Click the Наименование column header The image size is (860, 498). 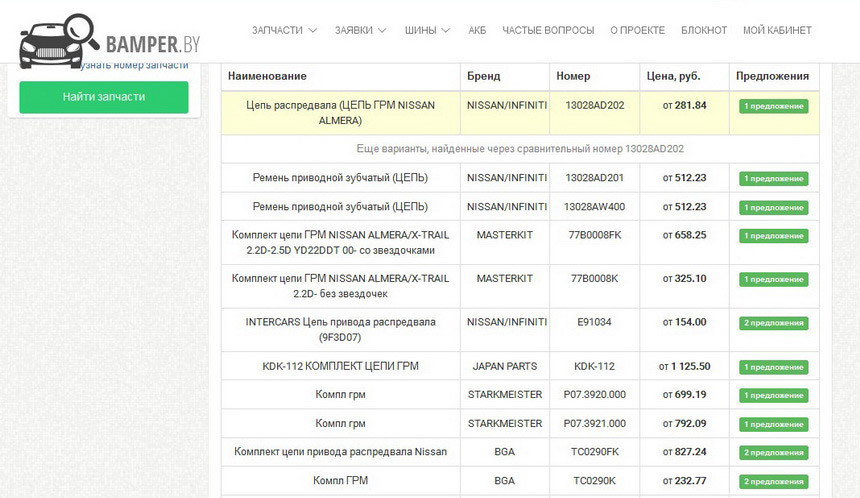coord(267,76)
